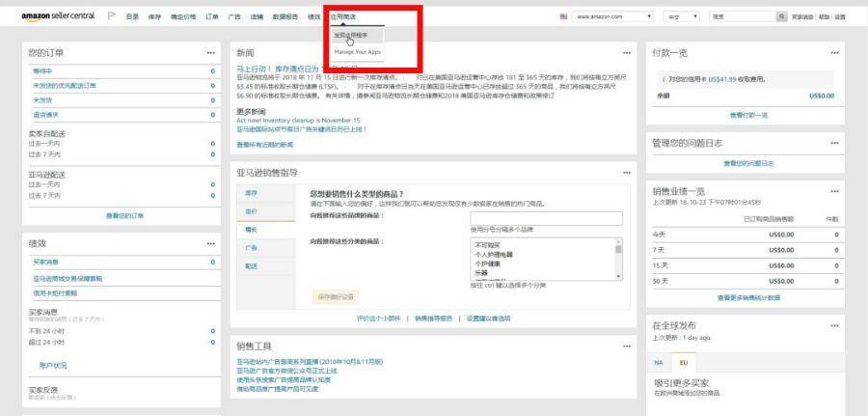Open the 广告 menu in top navigation
Image resolution: width=868 pixels, height=416 pixels.
(x=234, y=16)
